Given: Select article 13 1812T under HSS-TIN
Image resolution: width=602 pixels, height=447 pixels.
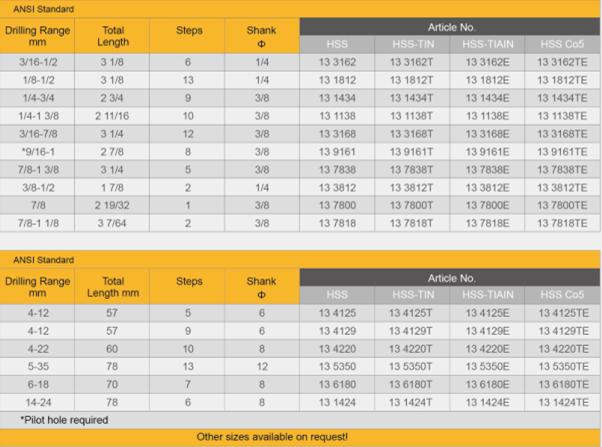Looking at the screenshot, I should pos(411,80).
